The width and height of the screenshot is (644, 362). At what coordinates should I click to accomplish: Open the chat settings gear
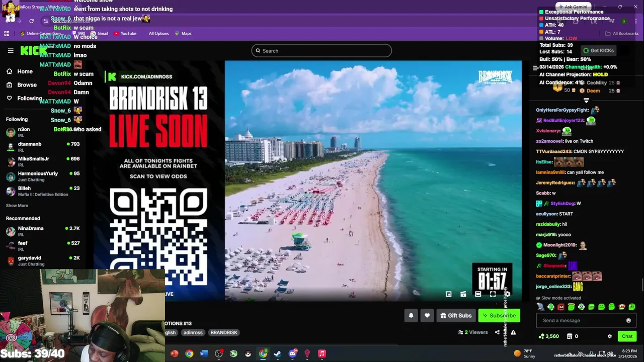[610, 336]
